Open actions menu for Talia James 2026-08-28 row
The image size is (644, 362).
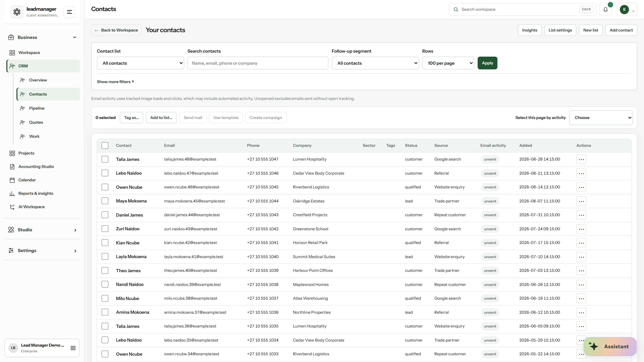581,159
